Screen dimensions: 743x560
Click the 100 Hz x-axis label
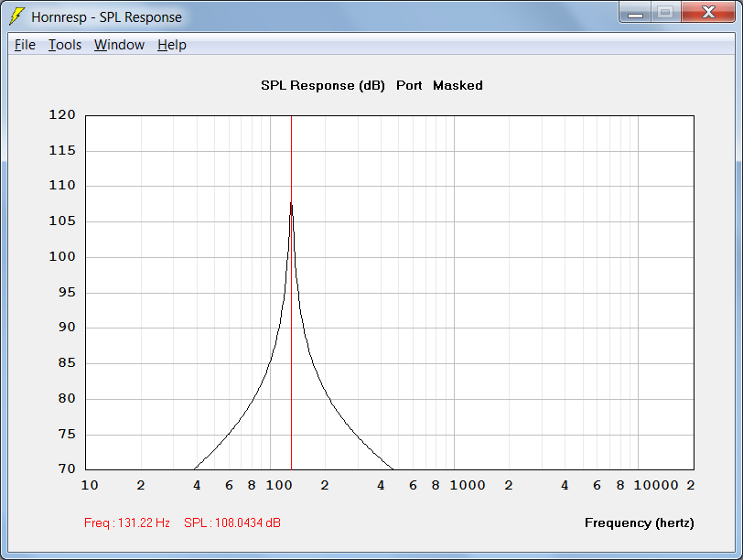[278, 485]
